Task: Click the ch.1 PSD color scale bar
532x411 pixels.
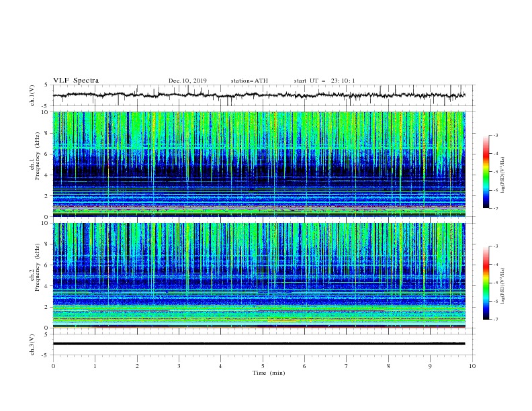Action: click(486, 172)
